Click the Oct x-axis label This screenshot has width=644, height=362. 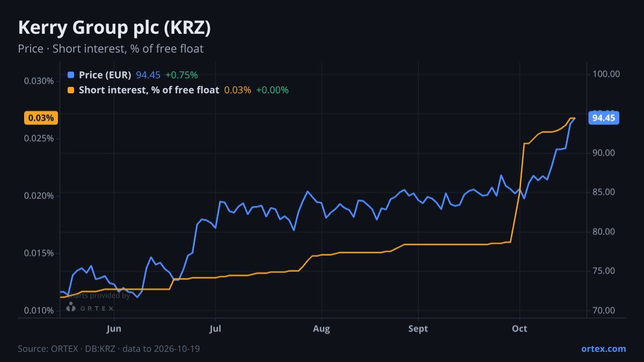(519, 329)
